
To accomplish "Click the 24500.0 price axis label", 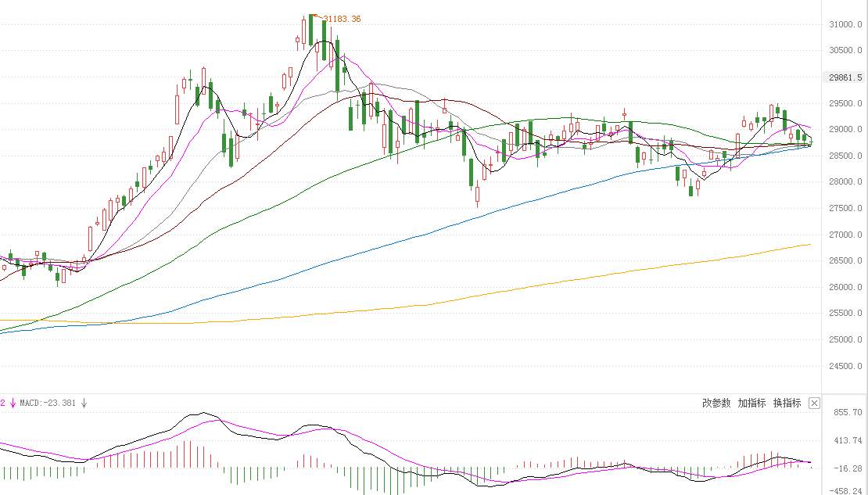I will (x=845, y=365).
